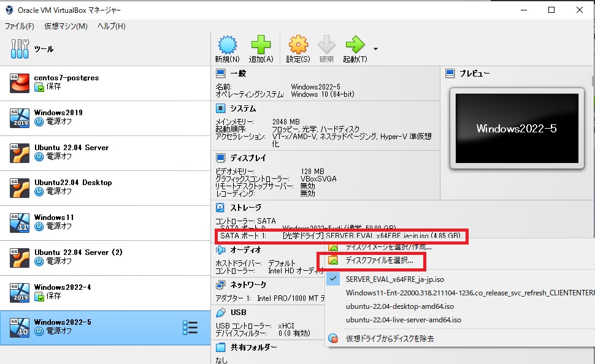
Task: Click the オーディオ speaker icon
Action: tap(220, 250)
